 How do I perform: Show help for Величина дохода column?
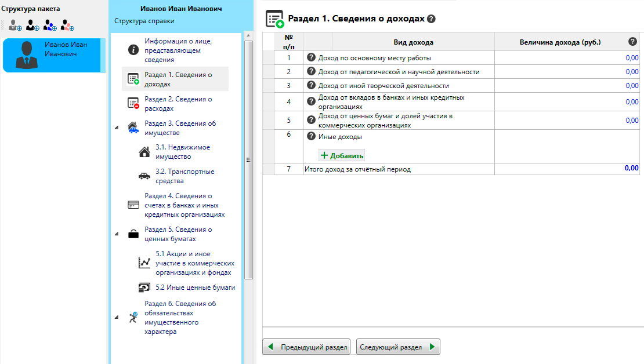[x=632, y=42]
